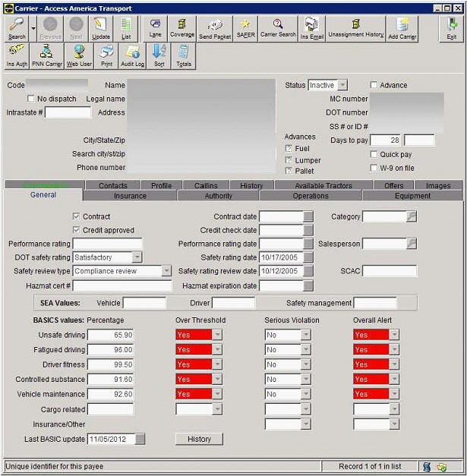Screen dimensions: 467x476
Task: Open the Coverage toolbar tool
Action: pyautogui.click(x=181, y=28)
